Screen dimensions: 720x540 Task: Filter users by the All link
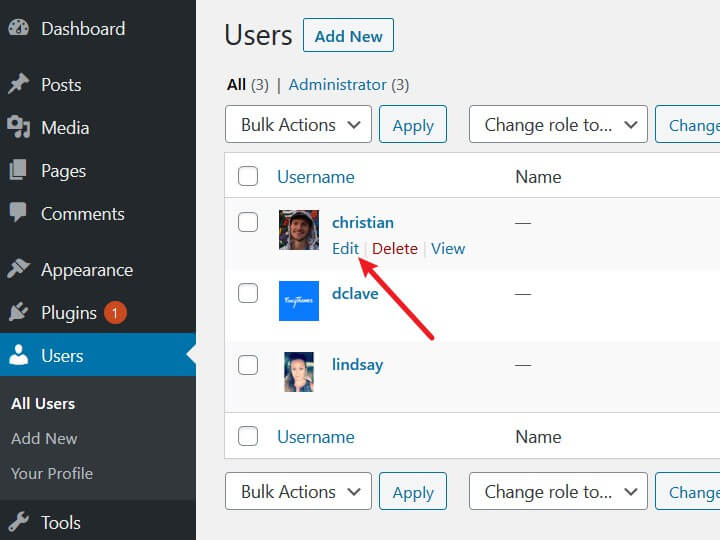[236, 84]
